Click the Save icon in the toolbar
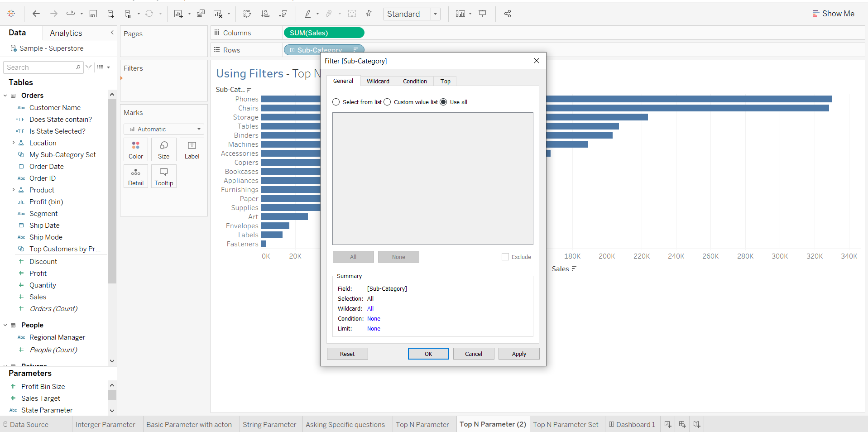This screenshot has height=432, width=868. pyautogui.click(x=93, y=14)
